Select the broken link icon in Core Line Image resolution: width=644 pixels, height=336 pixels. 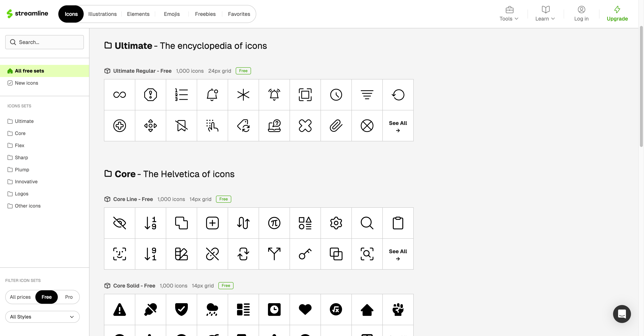click(x=212, y=254)
